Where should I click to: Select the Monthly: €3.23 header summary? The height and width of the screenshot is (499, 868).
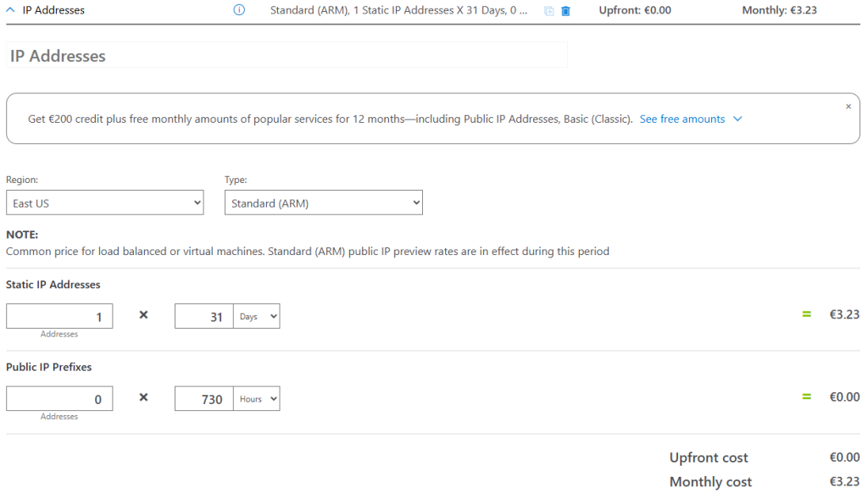tap(779, 10)
